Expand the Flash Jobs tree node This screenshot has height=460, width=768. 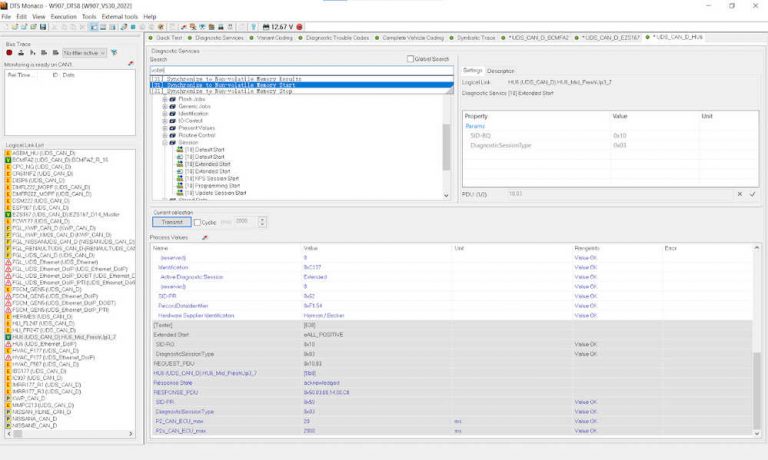tap(164, 100)
